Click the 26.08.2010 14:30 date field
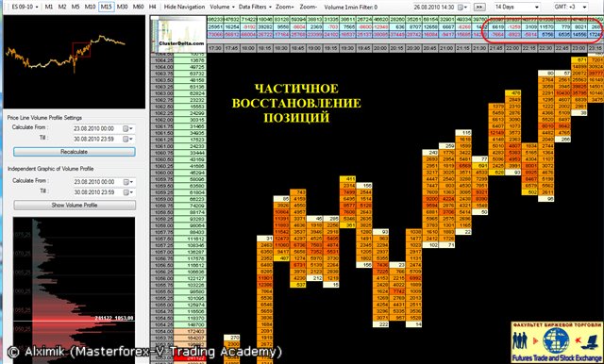Viewport: 604px width, 364px height. click(x=434, y=7)
